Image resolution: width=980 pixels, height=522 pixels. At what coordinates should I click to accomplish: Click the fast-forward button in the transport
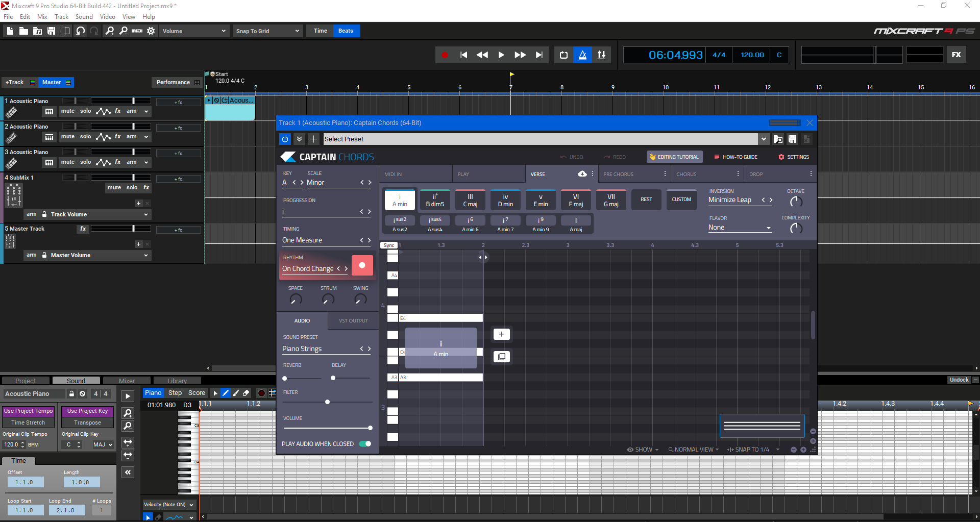(520, 55)
